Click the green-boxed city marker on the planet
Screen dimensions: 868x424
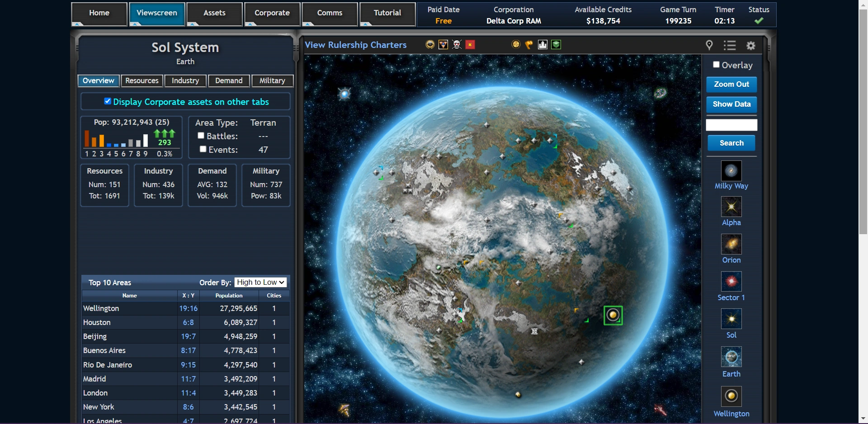click(613, 316)
